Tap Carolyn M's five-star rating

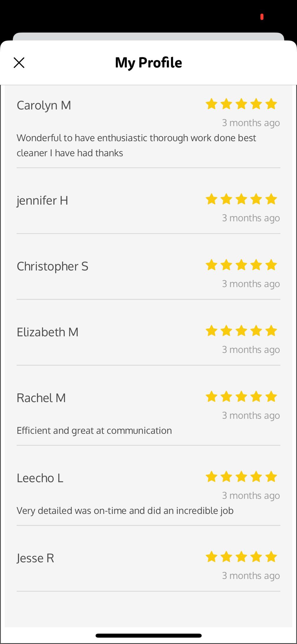(x=241, y=104)
